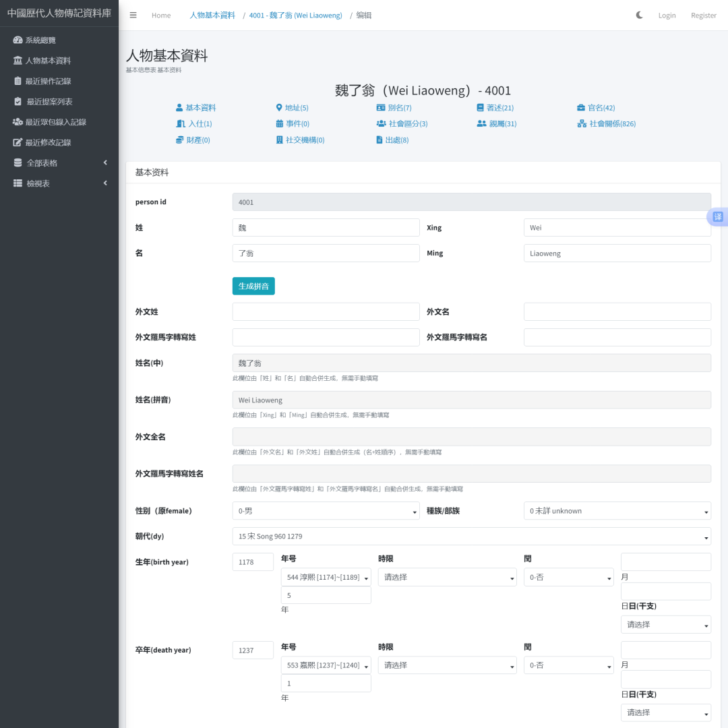Open 最近修改記錄 in sidebar

click(48, 142)
